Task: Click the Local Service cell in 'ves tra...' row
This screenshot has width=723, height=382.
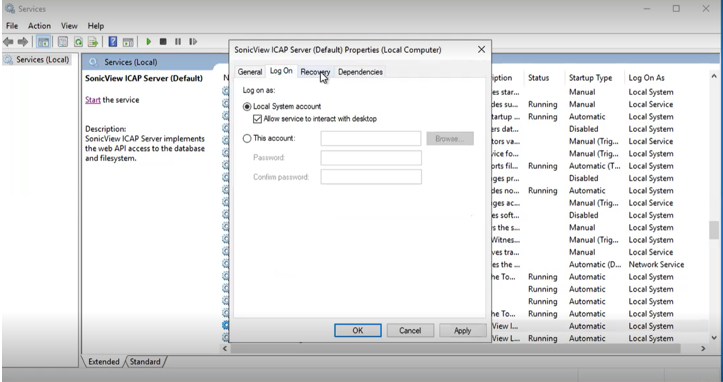Action: 651,252
